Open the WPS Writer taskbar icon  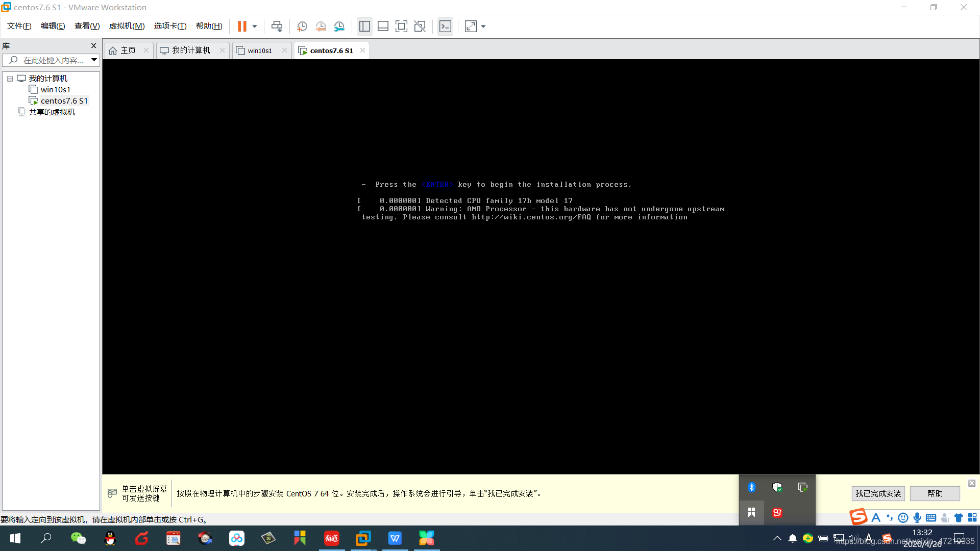(x=395, y=538)
